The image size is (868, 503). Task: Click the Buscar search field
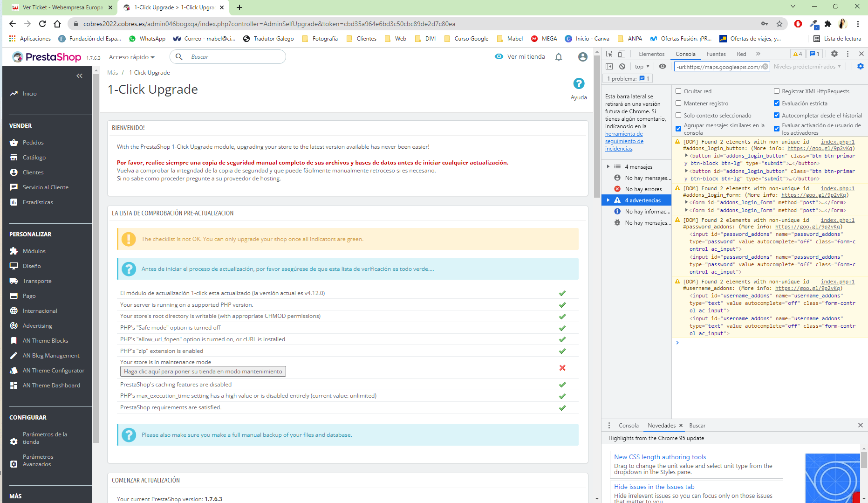click(228, 57)
